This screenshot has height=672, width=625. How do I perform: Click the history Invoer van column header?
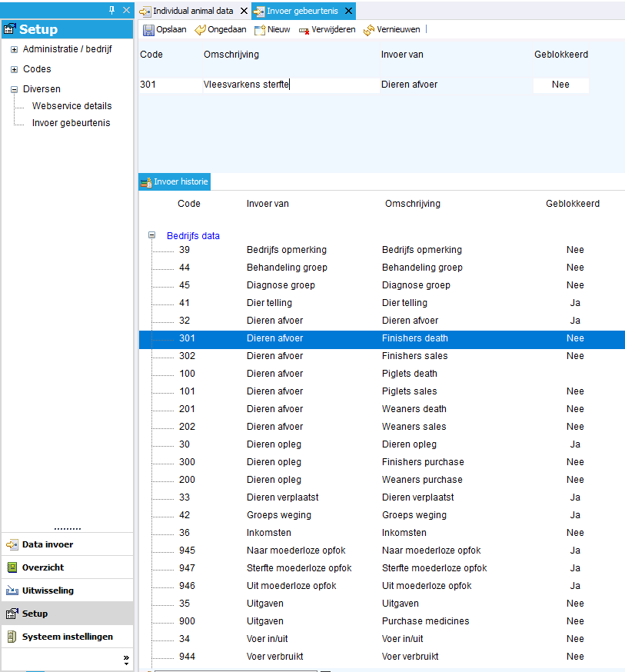tap(268, 204)
